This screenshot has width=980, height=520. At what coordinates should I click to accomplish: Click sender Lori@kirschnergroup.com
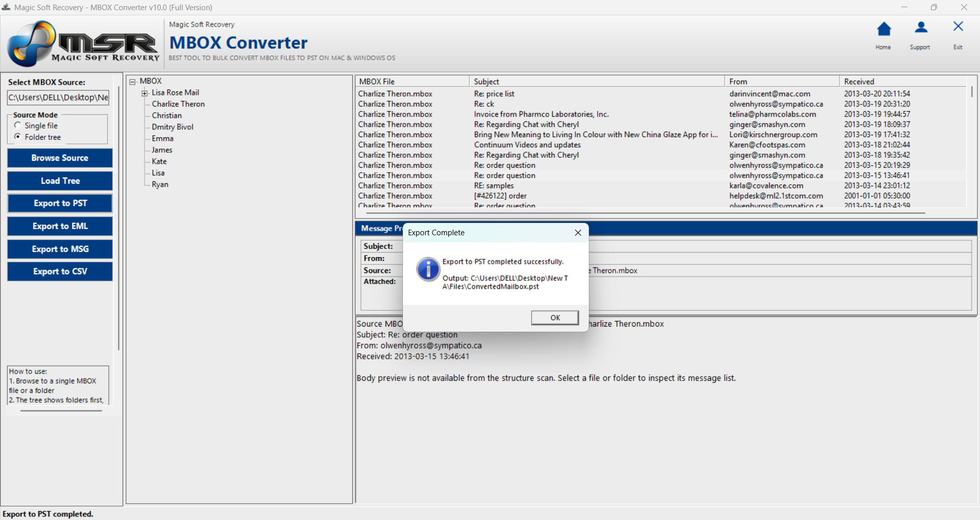pyautogui.click(x=773, y=135)
